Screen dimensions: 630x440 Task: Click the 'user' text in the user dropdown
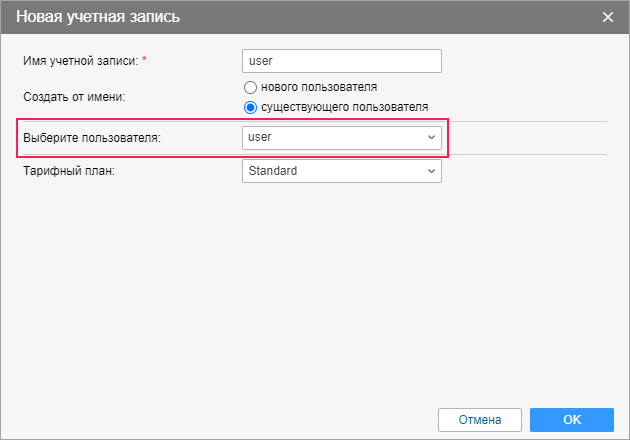(261, 137)
